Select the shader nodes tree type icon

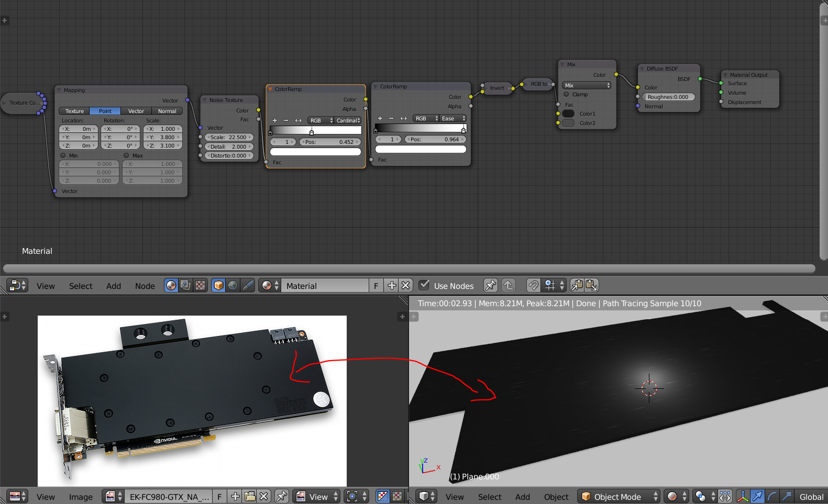tap(171, 285)
